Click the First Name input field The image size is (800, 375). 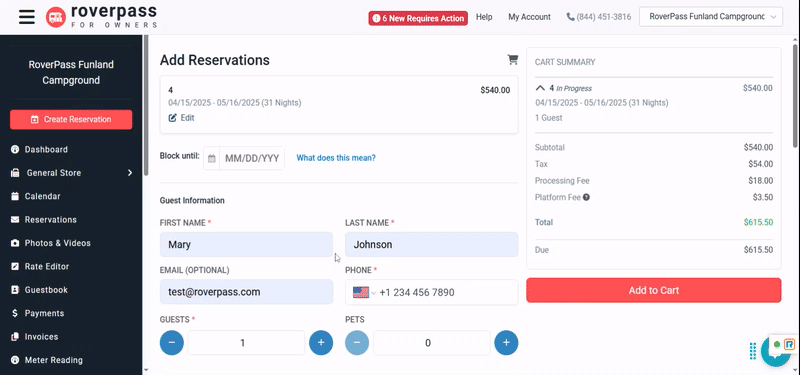[246, 245]
